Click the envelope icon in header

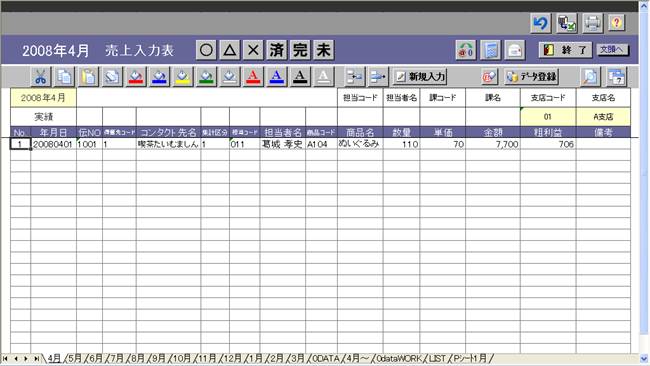point(515,50)
